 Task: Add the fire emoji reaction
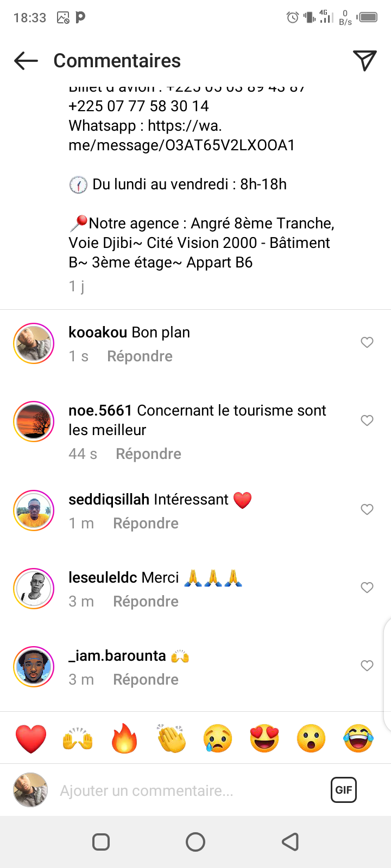[124, 738]
